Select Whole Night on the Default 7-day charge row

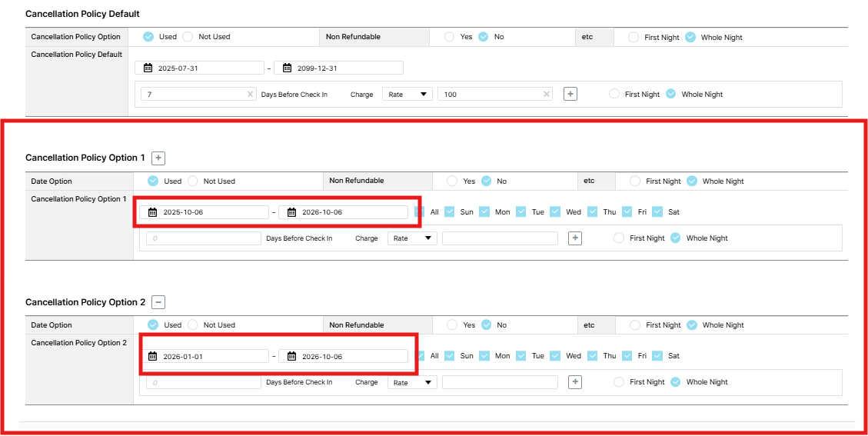pos(671,94)
